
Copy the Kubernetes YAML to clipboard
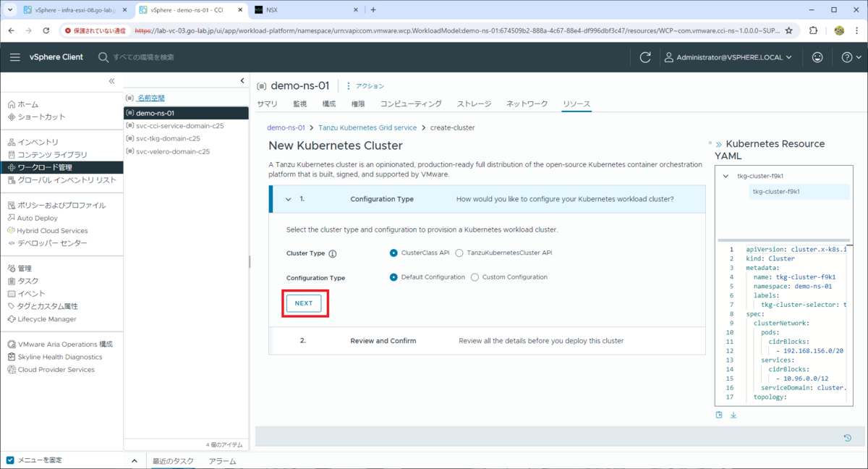pos(719,413)
